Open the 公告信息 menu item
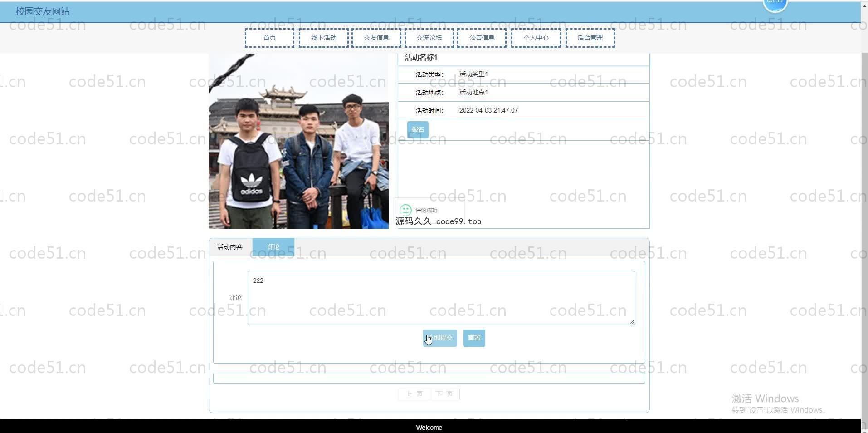Viewport: 868px width, 433px height. (482, 38)
